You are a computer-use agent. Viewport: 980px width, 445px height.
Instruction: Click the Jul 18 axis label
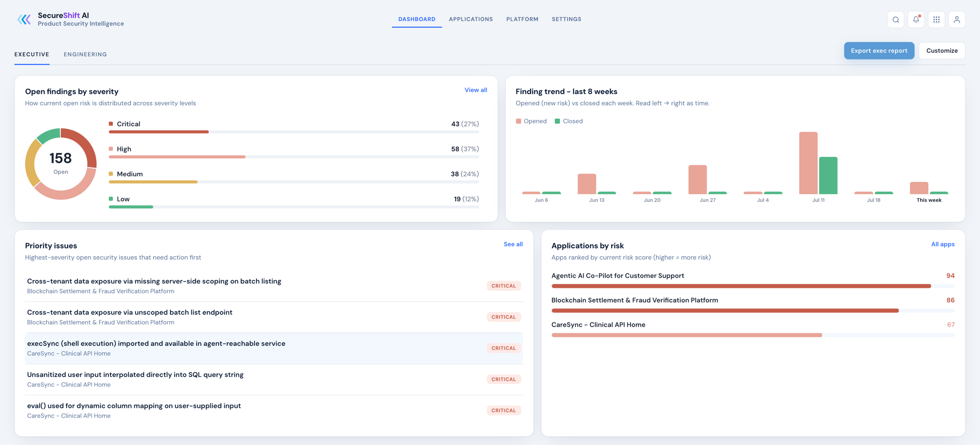[874, 200]
